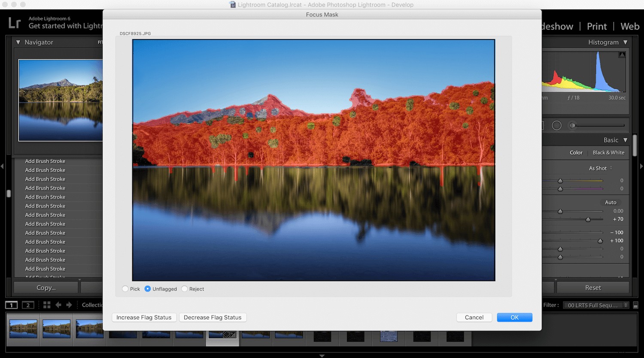644x358 pixels.
Task: Click the Lightroom Lr logo icon
Action: [14, 22]
